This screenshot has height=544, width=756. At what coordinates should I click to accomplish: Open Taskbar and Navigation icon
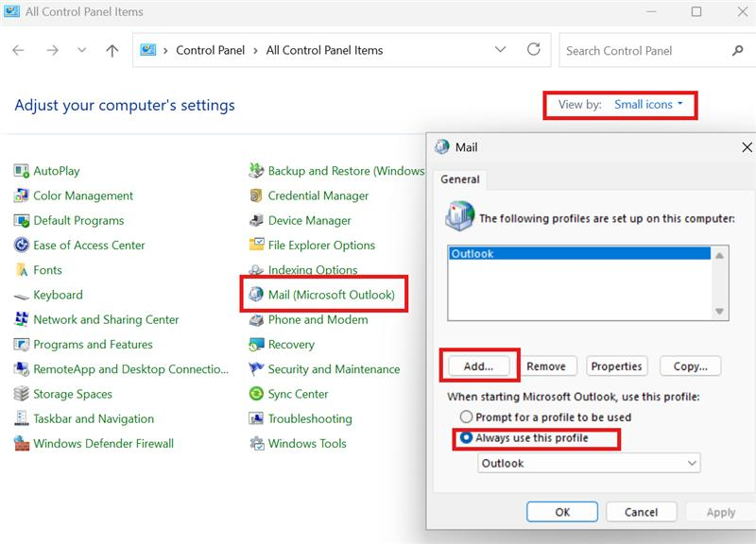coord(21,418)
